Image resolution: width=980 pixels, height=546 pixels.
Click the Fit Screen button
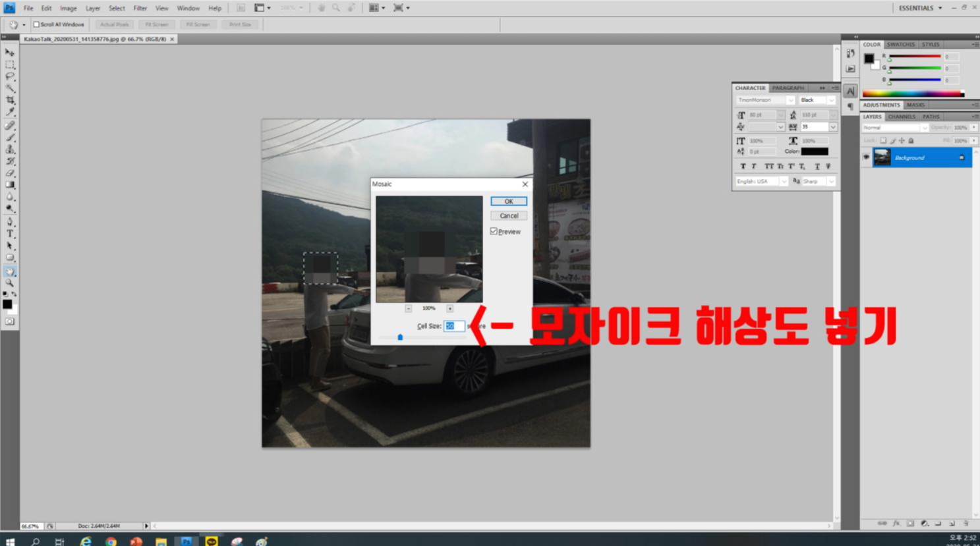157,24
